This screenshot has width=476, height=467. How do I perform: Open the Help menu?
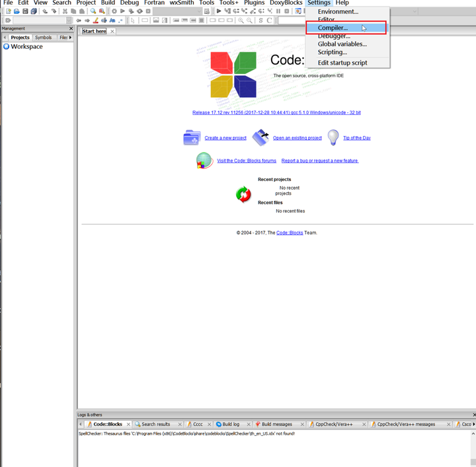pos(342,3)
